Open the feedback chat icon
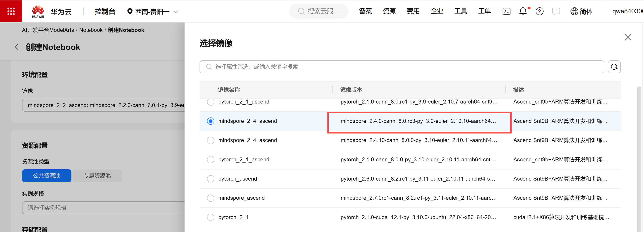Image resolution: width=644 pixels, height=232 pixels. [556, 11]
